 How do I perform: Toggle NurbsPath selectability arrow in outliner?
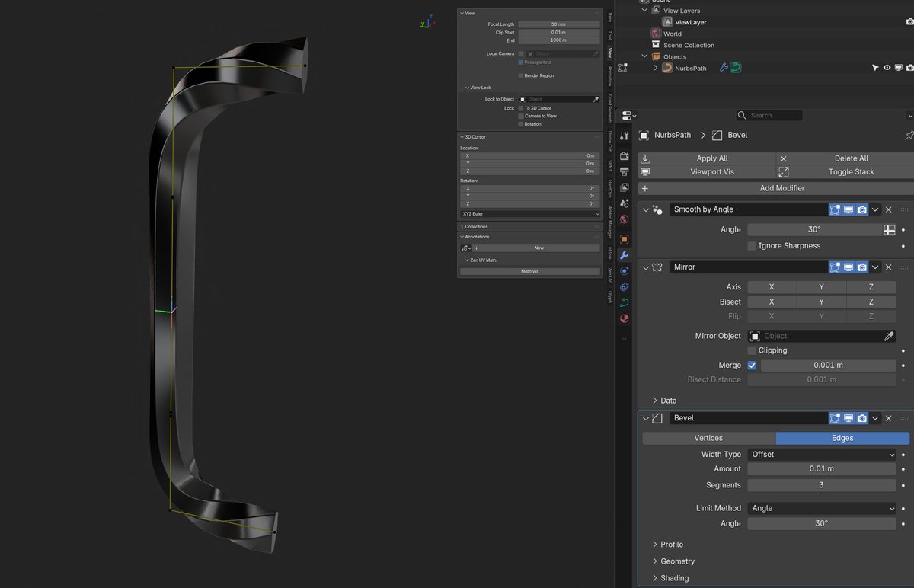[875, 68]
